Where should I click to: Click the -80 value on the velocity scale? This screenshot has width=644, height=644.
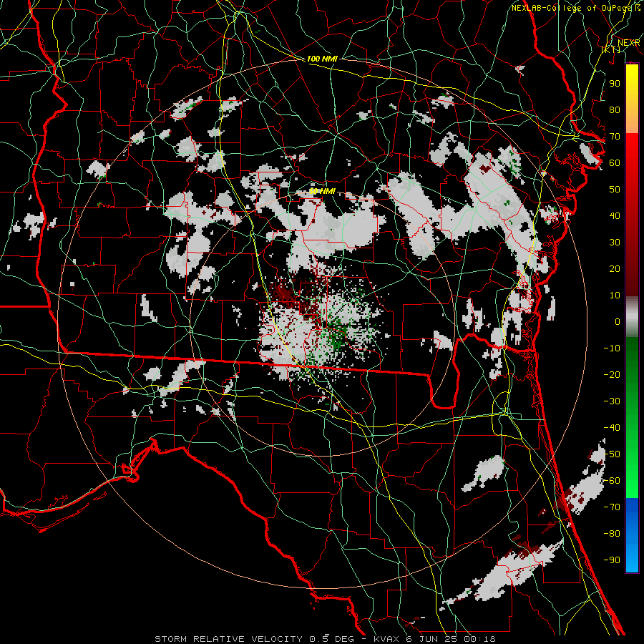[612, 534]
